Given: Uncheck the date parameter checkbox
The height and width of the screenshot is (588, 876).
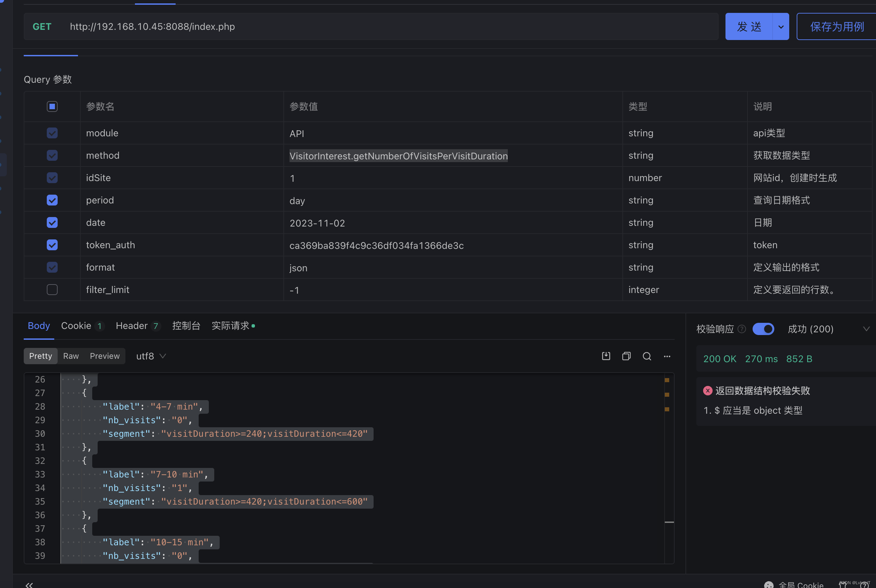Looking at the screenshot, I should click(52, 222).
